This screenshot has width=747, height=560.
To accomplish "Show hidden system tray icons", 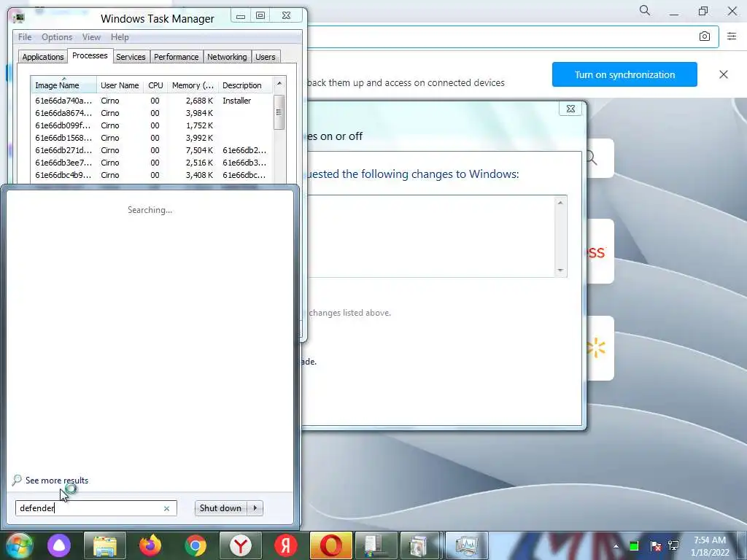I will (616, 546).
